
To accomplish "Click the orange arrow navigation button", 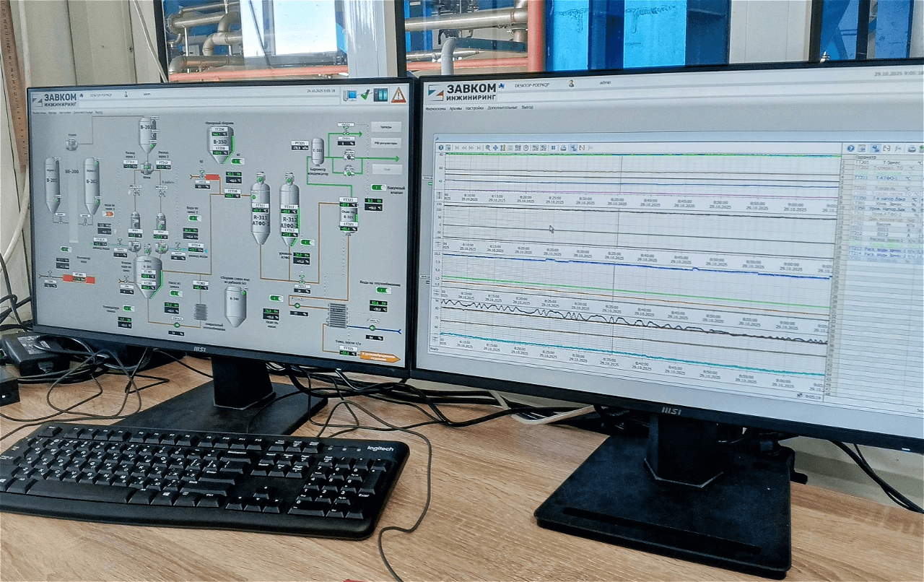I will pyautogui.click(x=380, y=356).
